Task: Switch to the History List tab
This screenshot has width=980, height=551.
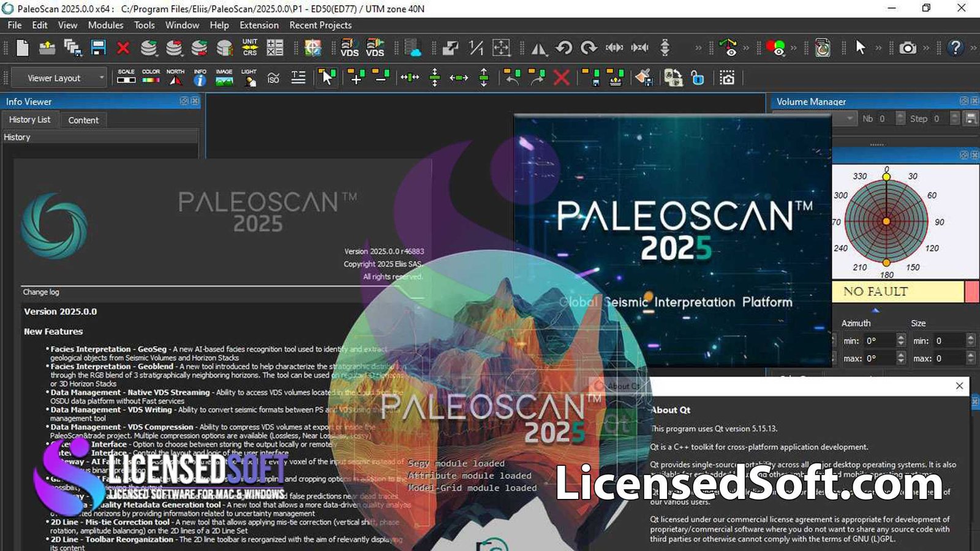Action: [29, 119]
